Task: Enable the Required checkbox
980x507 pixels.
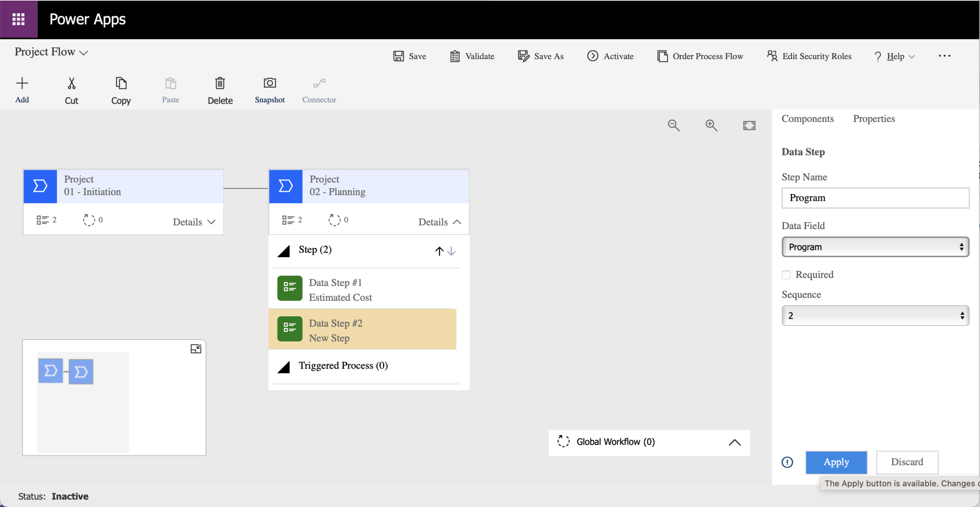Action: pos(786,275)
